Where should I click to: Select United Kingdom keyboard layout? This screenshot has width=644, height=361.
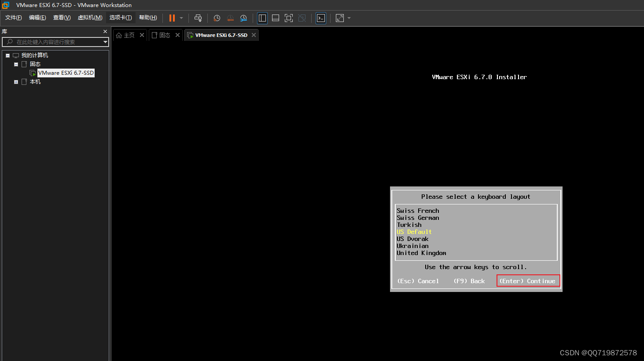(421, 253)
